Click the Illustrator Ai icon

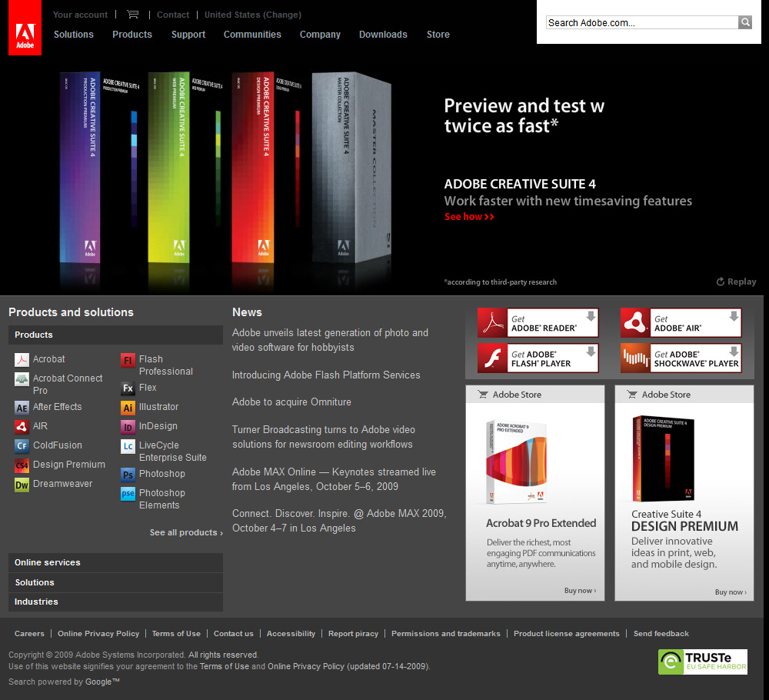128,408
